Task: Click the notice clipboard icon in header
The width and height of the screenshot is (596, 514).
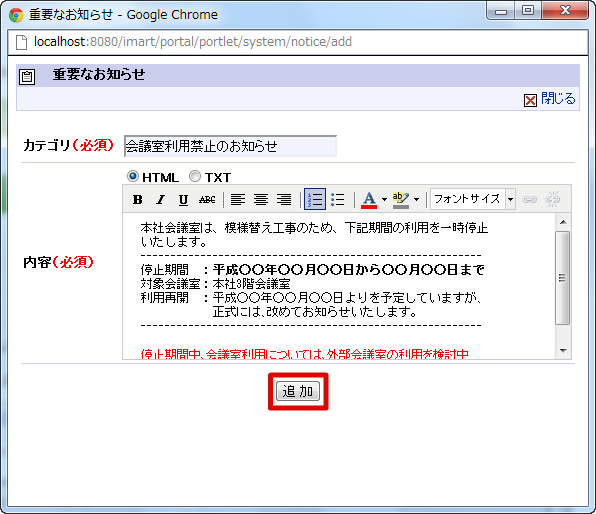Action: tap(27, 76)
